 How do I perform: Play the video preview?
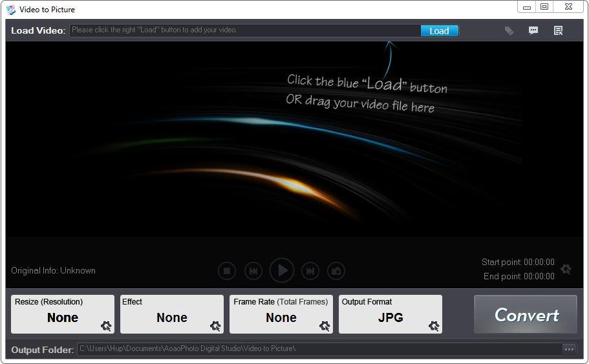(x=282, y=270)
